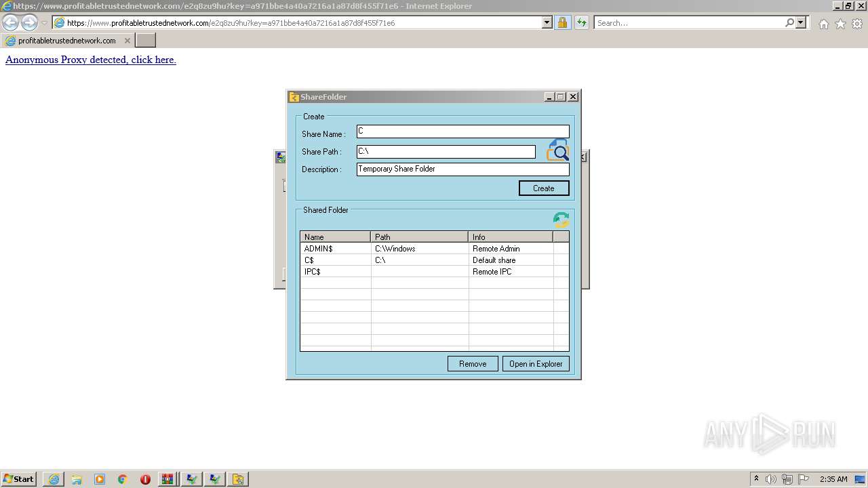Open the search provider dropdown
The image size is (868, 488).
pos(801,22)
